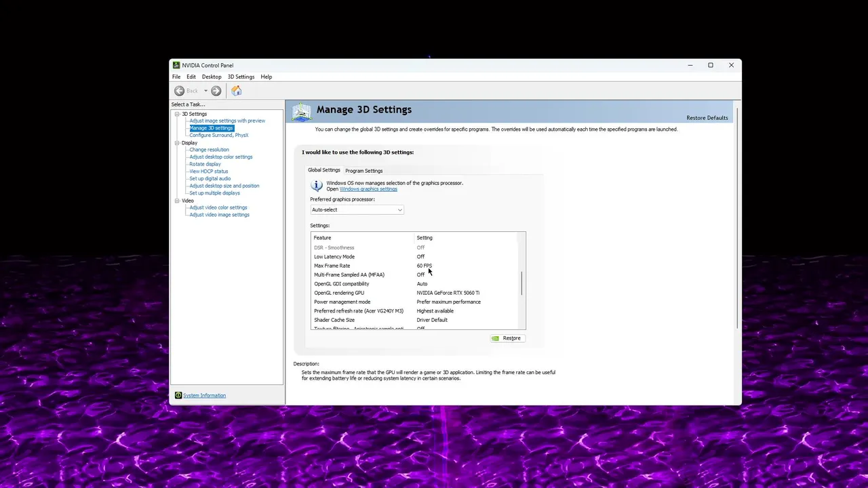Select Preferred refresh rate (Acer VG240Y M3) row
This screenshot has width=868, height=488.
(415, 311)
